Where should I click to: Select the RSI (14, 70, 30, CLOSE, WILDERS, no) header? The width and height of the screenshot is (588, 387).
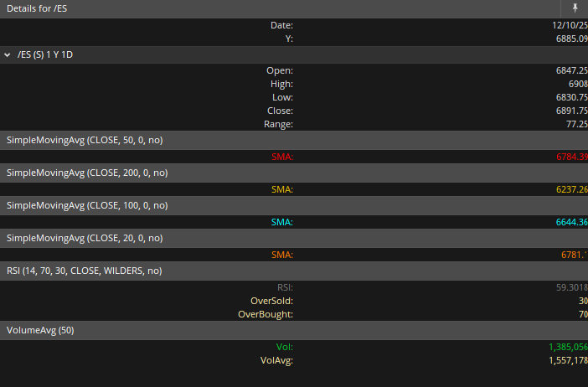(85, 271)
